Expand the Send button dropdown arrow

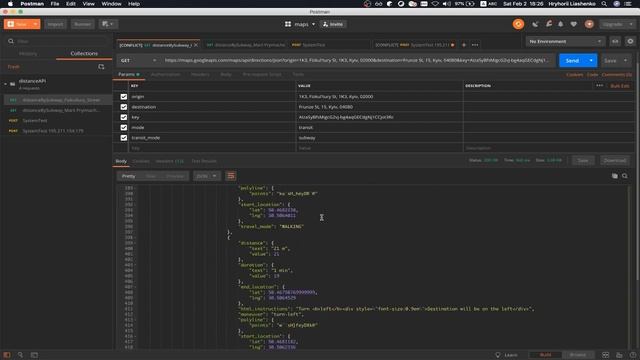[x=591, y=60]
